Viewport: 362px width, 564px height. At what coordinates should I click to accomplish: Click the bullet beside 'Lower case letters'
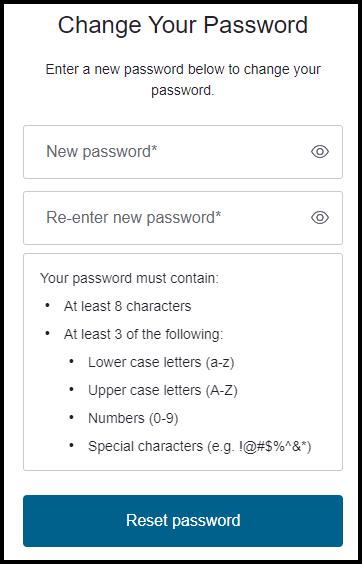tap(71, 361)
